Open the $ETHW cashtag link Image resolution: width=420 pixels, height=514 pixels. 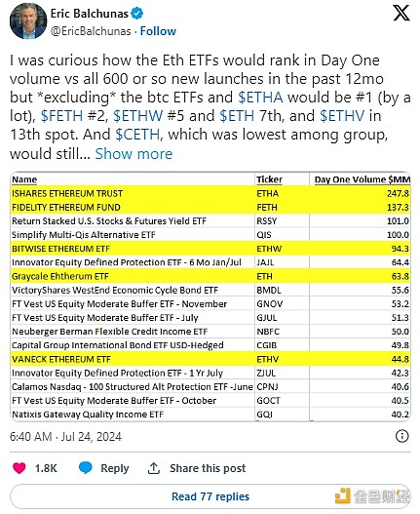138,116
